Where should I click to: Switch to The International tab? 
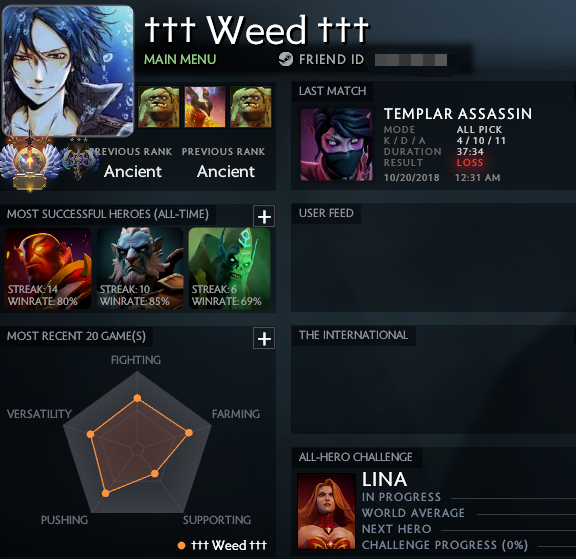pyautogui.click(x=353, y=335)
